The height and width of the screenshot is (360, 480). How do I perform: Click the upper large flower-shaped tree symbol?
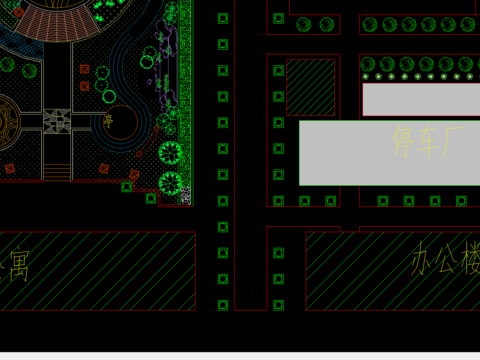coord(170,153)
